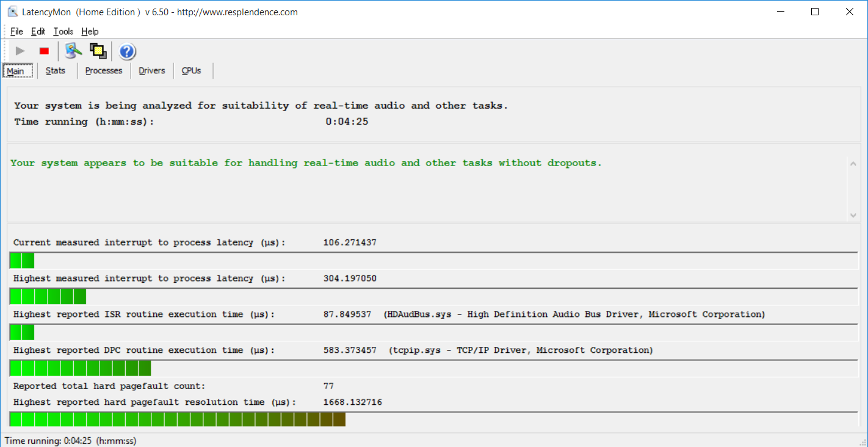The image size is (868, 447).
Task: Open the File menu
Action: [x=16, y=31]
